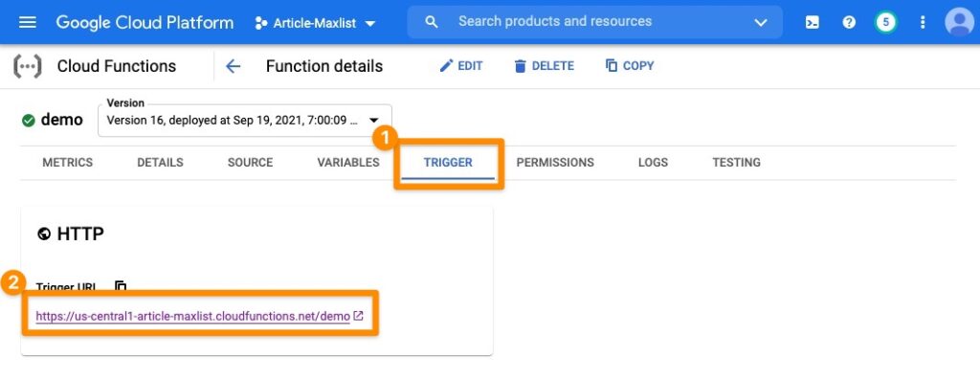This screenshot has width=980, height=381.
Task: Click the Cloud Functions title
Action: 116,66
